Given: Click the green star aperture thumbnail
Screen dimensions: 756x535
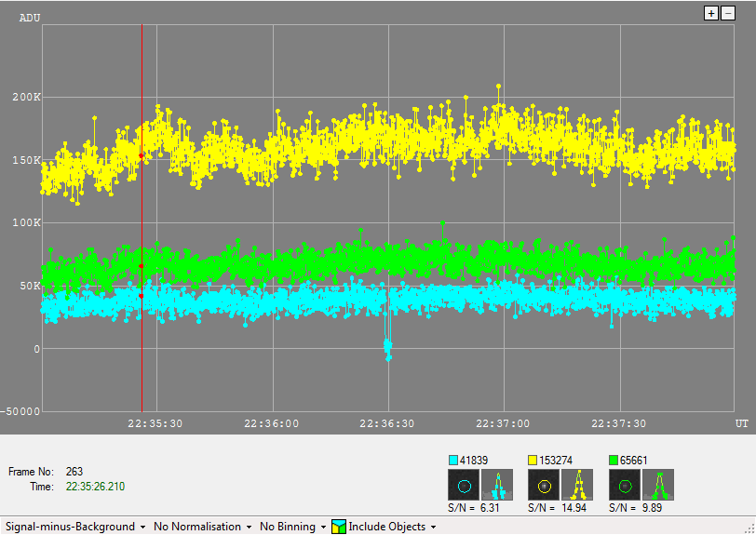Looking at the screenshot, I should 625,485.
